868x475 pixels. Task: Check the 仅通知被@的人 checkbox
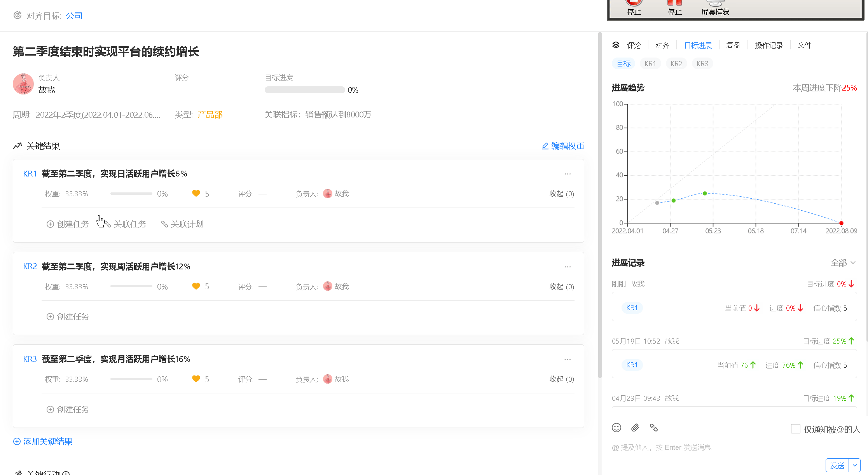[795, 429]
